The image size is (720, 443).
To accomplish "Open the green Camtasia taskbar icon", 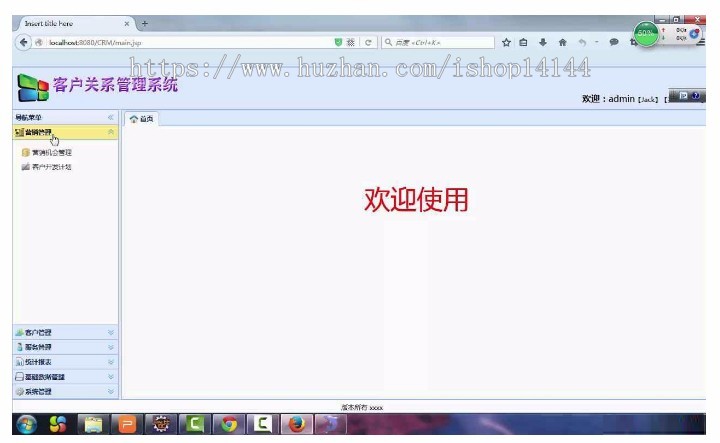I will pyautogui.click(x=195, y=424).
